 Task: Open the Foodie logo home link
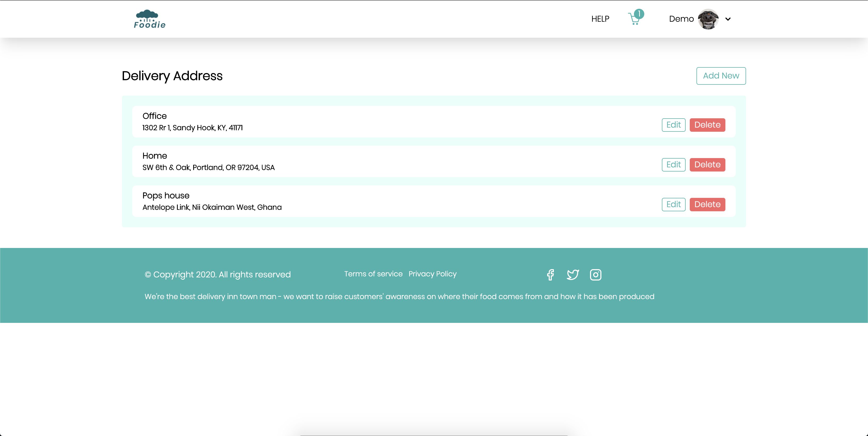pos(150,19)
